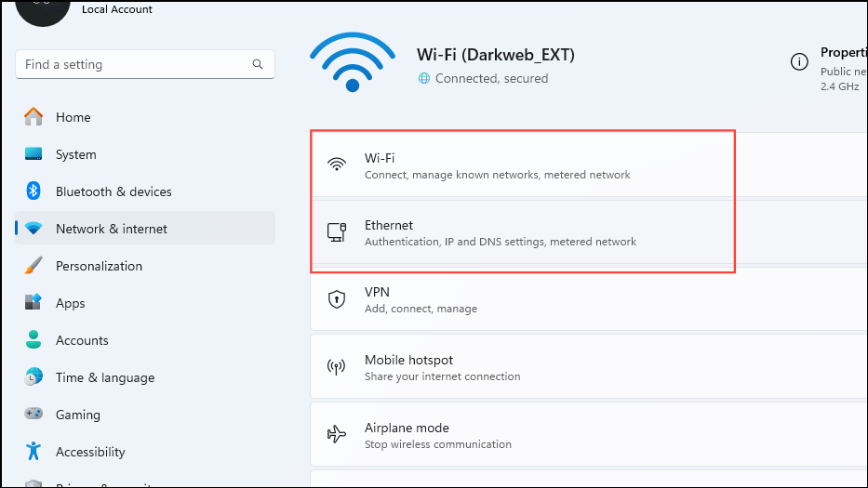Focus the Find a setting box
The width and height of the screenshot is (868, 488).
click(x=145, y=64)
